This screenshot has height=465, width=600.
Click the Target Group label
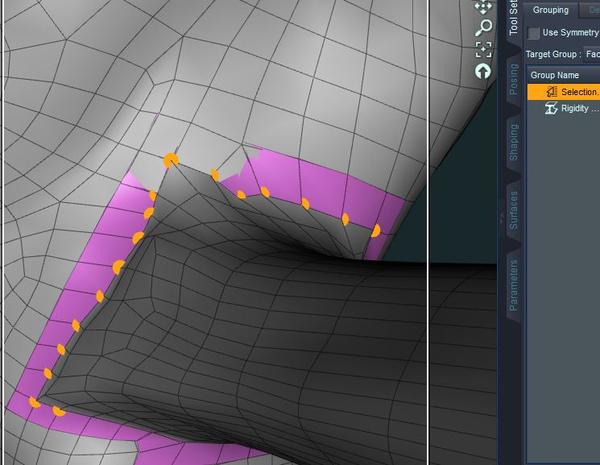[x=553, y=54]
